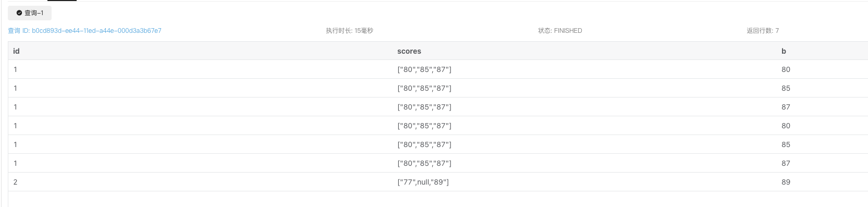
Task: Select the 查询-1 result tab
Action: 30,13
